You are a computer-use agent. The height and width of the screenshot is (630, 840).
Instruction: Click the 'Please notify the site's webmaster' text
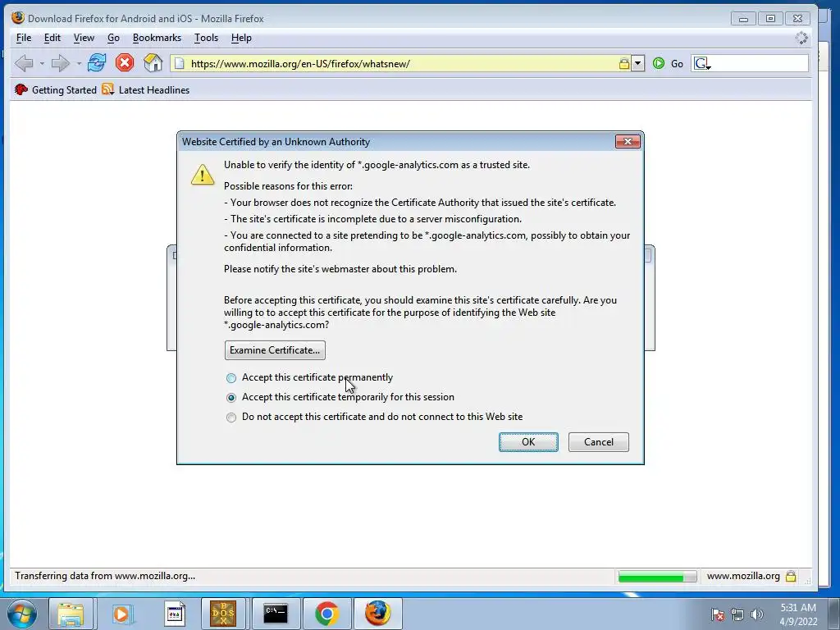(340, 269)
